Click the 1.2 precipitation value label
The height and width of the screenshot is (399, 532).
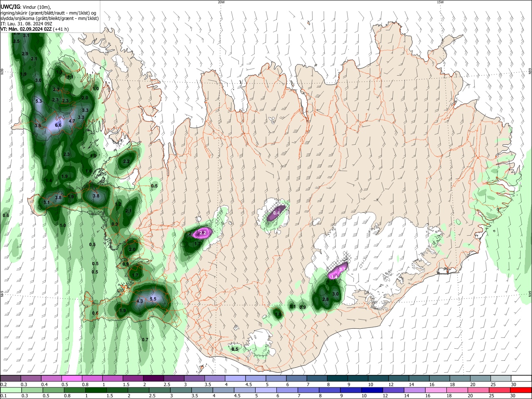coord(118,204)
